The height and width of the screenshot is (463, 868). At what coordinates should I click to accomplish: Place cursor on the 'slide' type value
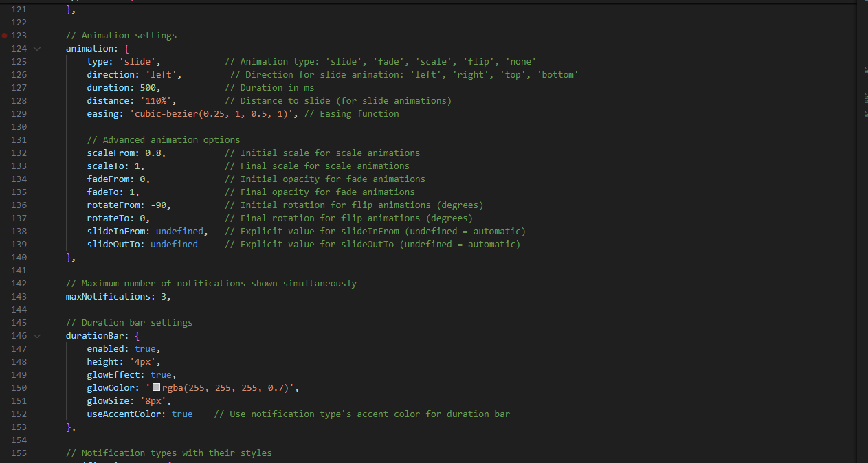click(x=140, y=62)
